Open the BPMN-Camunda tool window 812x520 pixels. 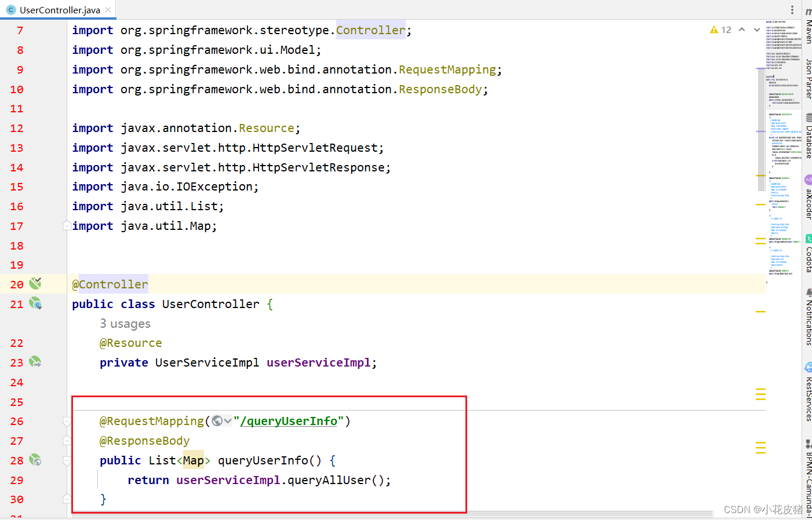[808, 478]
